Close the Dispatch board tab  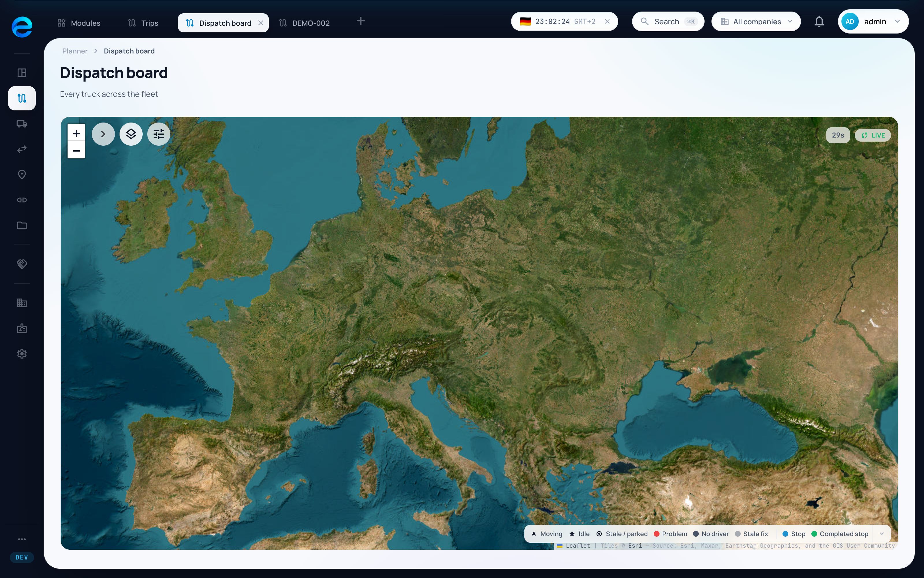(261, 23)
